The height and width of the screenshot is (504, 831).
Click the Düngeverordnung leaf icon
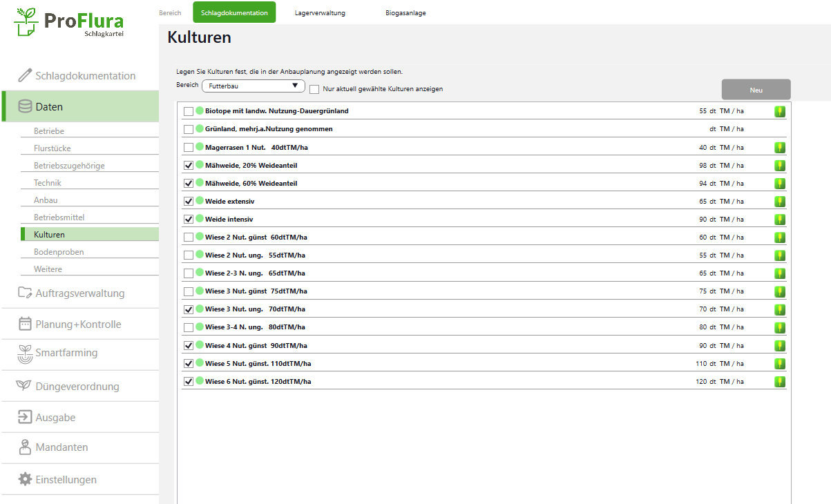click(25, 386)
